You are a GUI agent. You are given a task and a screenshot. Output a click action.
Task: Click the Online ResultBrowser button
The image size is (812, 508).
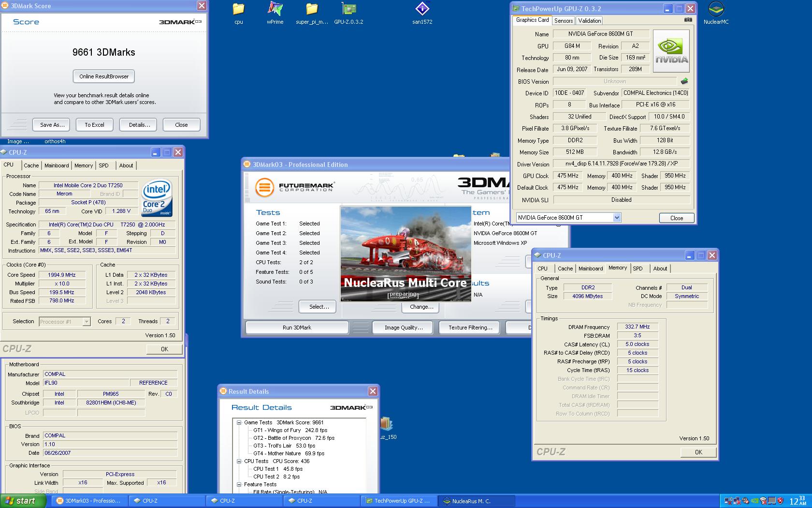click(104, 76)
